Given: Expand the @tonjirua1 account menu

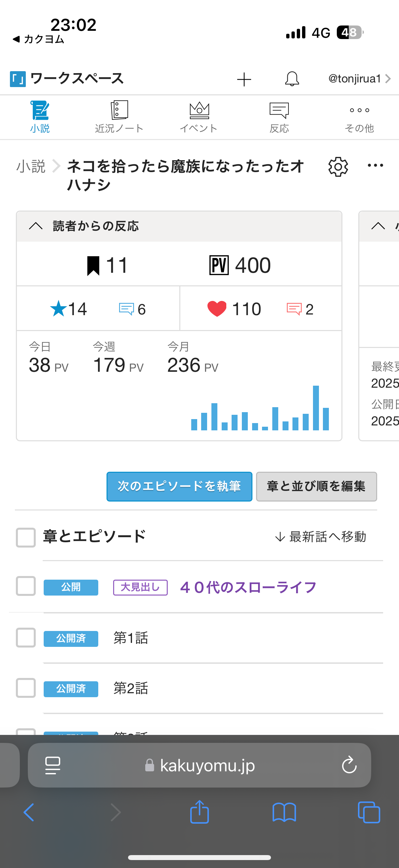Looking at the screenshot, I should tap(359, 79).
